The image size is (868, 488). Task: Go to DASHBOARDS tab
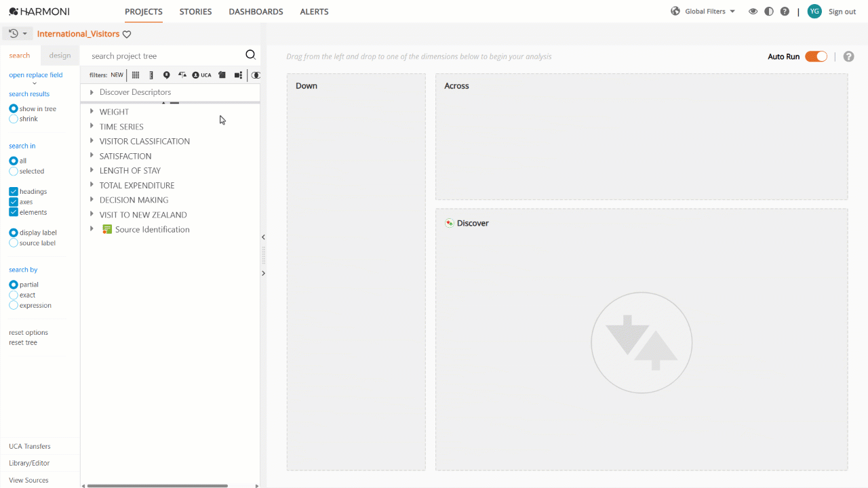(256, 12)
